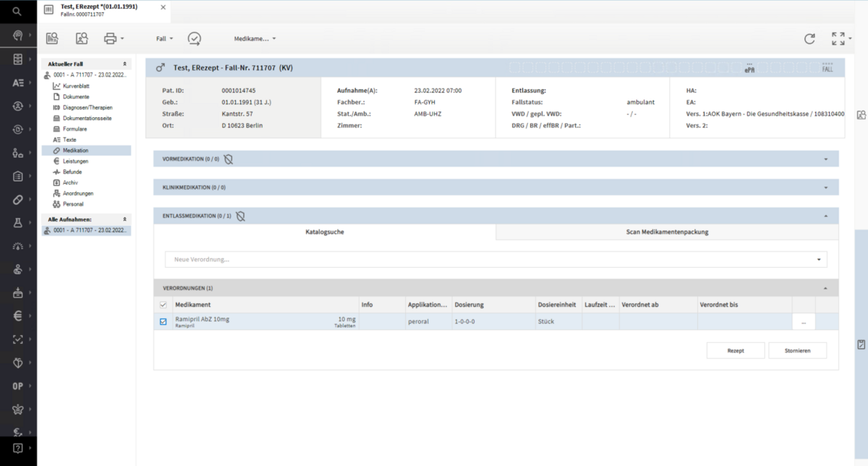Open Leistungen in the case tree

75,161
